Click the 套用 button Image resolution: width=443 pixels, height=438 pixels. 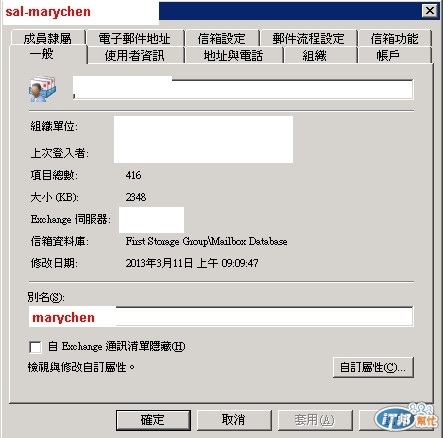[x=315, y=420]
